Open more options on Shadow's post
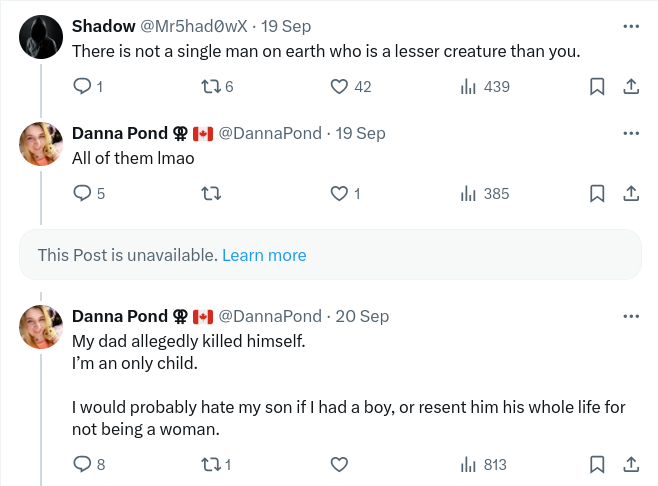658x486 pixels. (x=631, y=26)
